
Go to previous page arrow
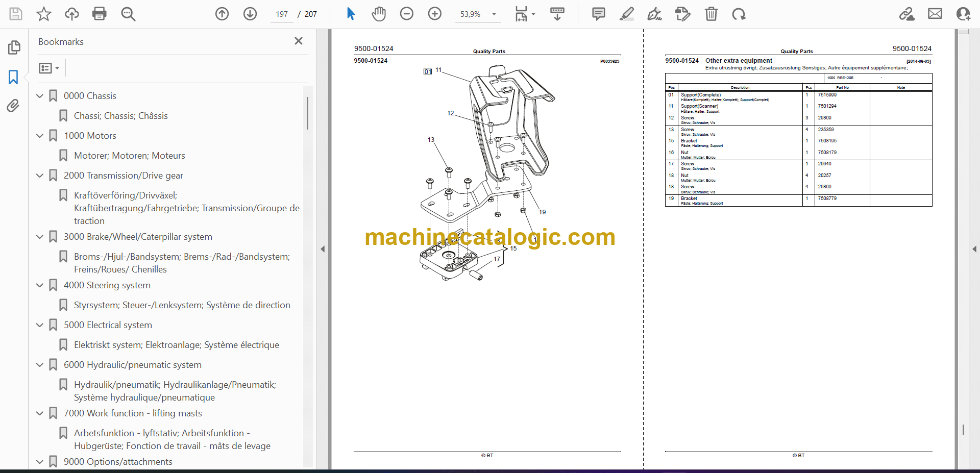[x=222, y=14]
